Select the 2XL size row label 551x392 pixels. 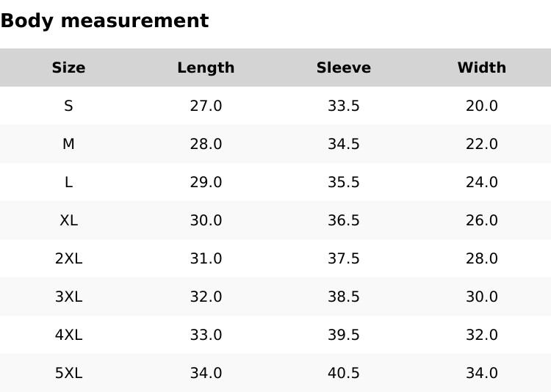[68, 259]
